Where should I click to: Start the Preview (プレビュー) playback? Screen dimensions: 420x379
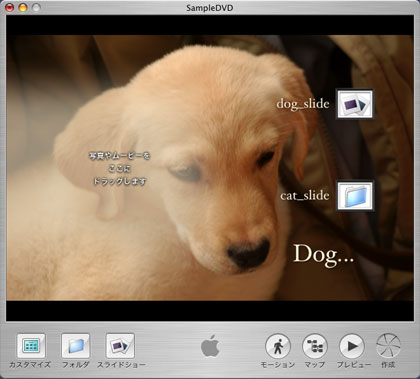352,346
